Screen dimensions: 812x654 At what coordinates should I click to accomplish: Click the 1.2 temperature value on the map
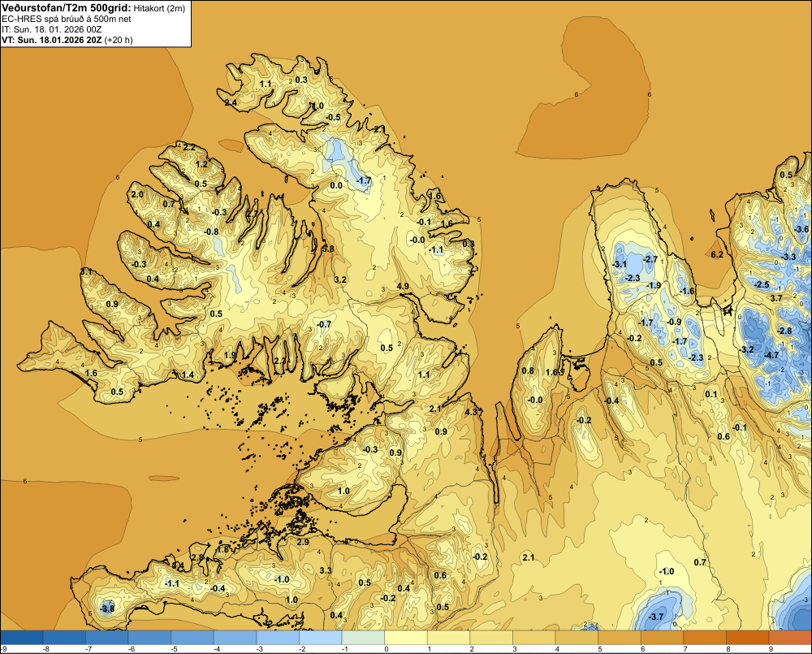point(201,164)
